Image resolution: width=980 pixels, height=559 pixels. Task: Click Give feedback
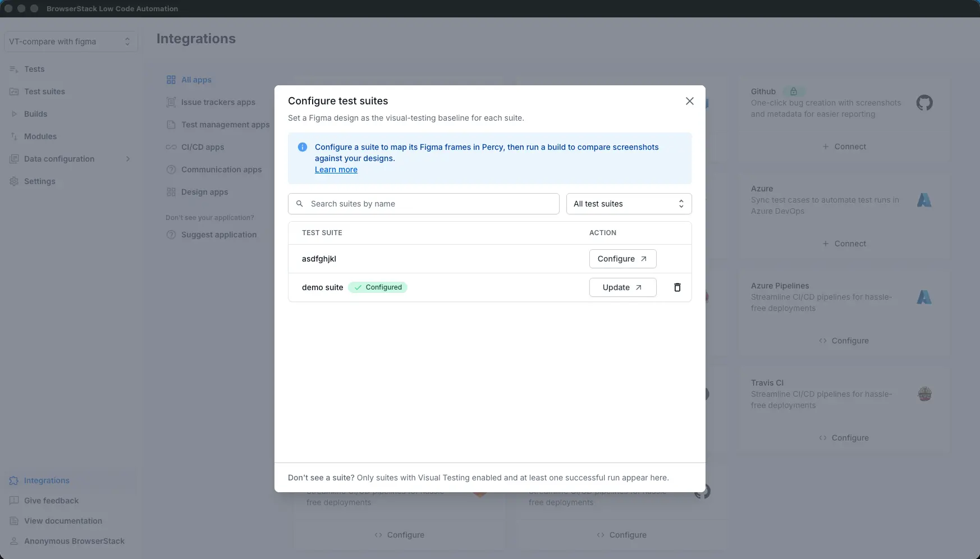pos(51,501)
